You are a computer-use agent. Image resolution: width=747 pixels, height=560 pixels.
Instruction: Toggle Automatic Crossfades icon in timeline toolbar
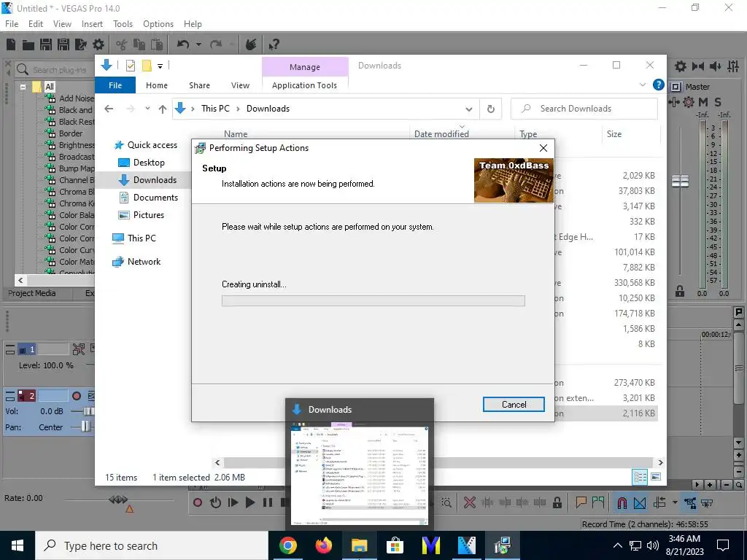tap(640, 502)
